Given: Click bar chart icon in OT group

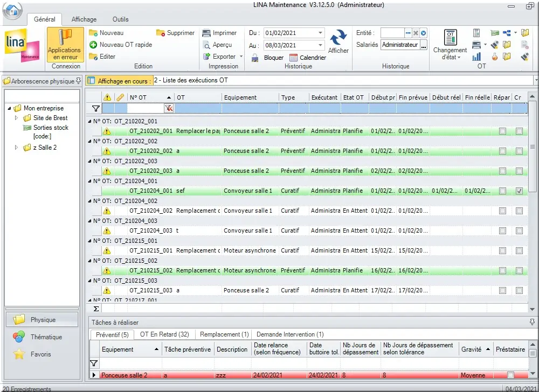Looking at the screenshot, I should pos(476,57).
